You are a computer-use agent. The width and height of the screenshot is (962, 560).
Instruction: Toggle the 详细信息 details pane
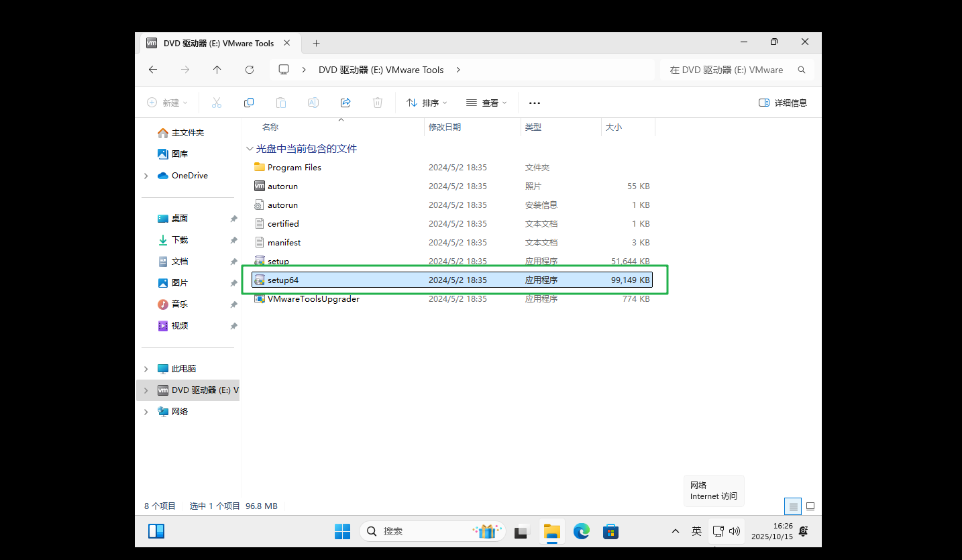tap(782, 103)
